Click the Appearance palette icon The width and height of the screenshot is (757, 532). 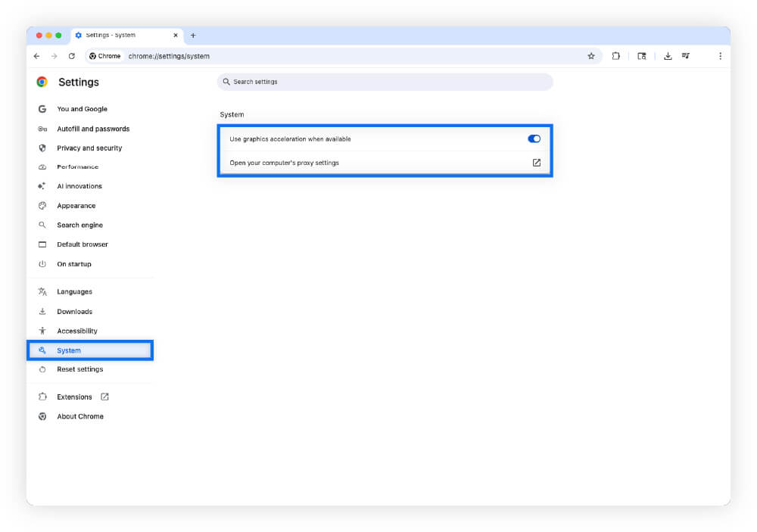[42, 205]
